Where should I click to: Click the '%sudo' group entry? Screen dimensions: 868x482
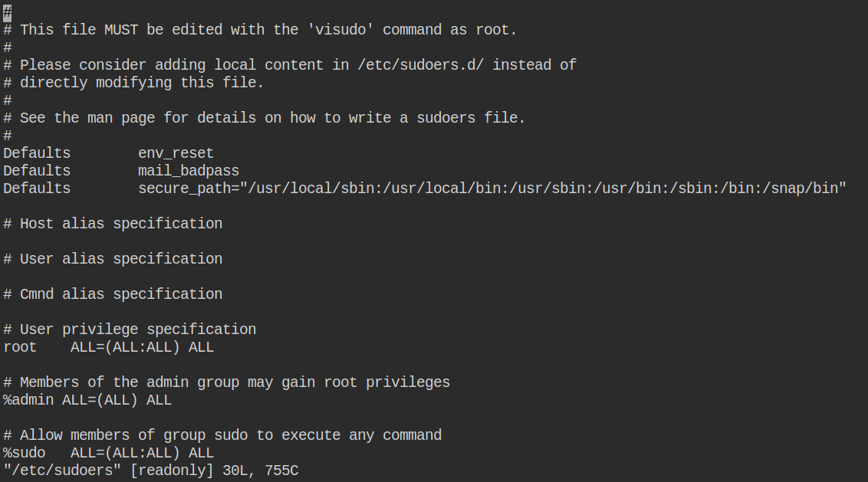pyautogui.click(x=24, y=453)
